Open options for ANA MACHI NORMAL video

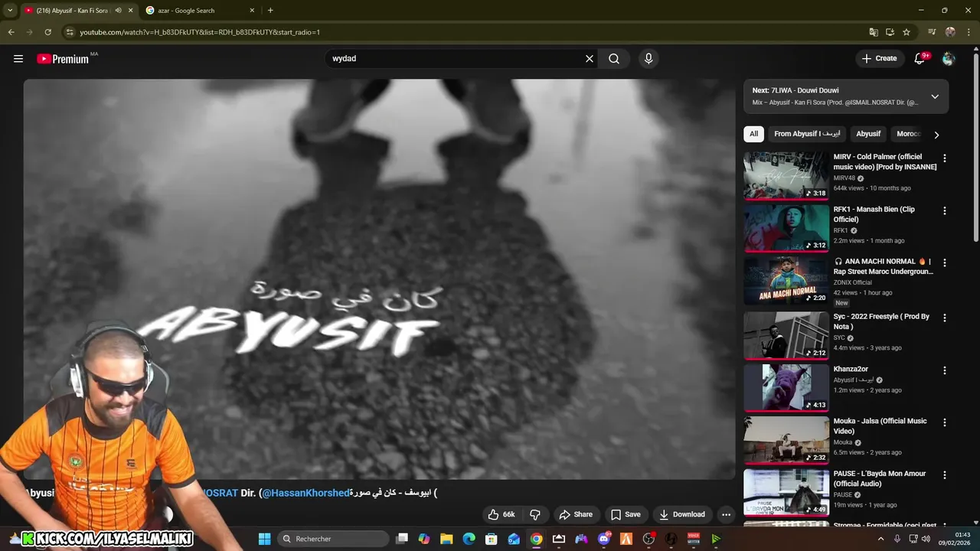point(944,262)
